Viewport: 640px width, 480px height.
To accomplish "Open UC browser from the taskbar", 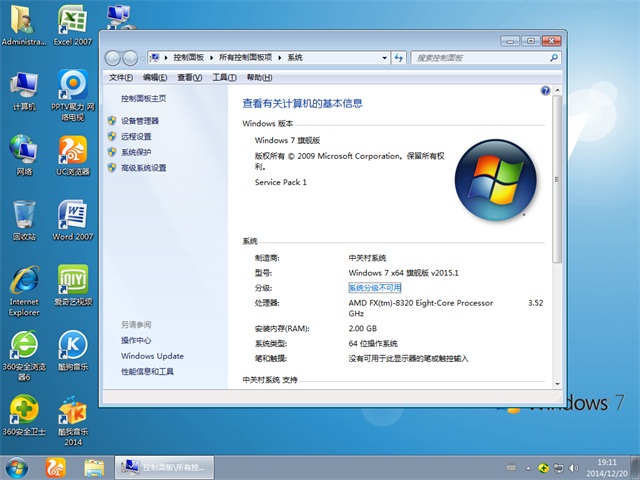I will 55,468.
